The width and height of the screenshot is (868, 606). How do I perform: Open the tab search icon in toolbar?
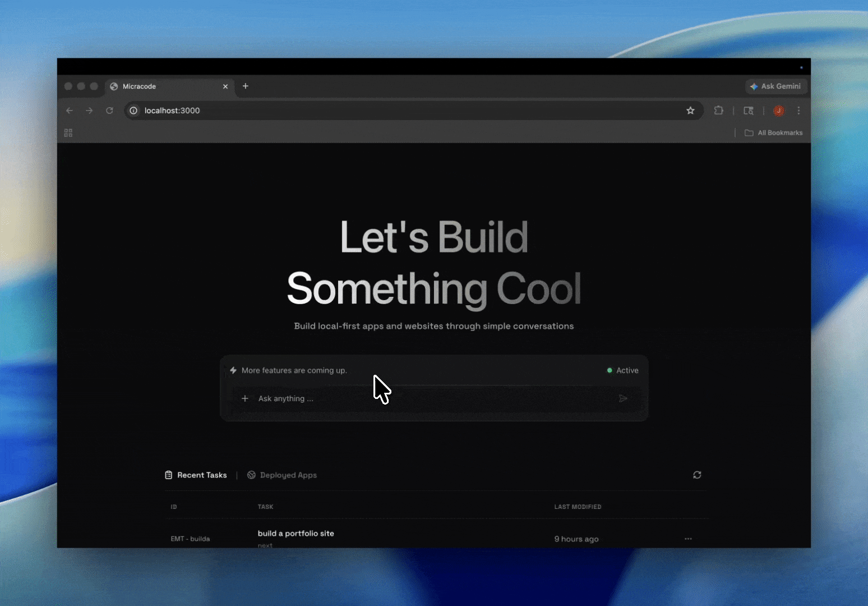749,111
